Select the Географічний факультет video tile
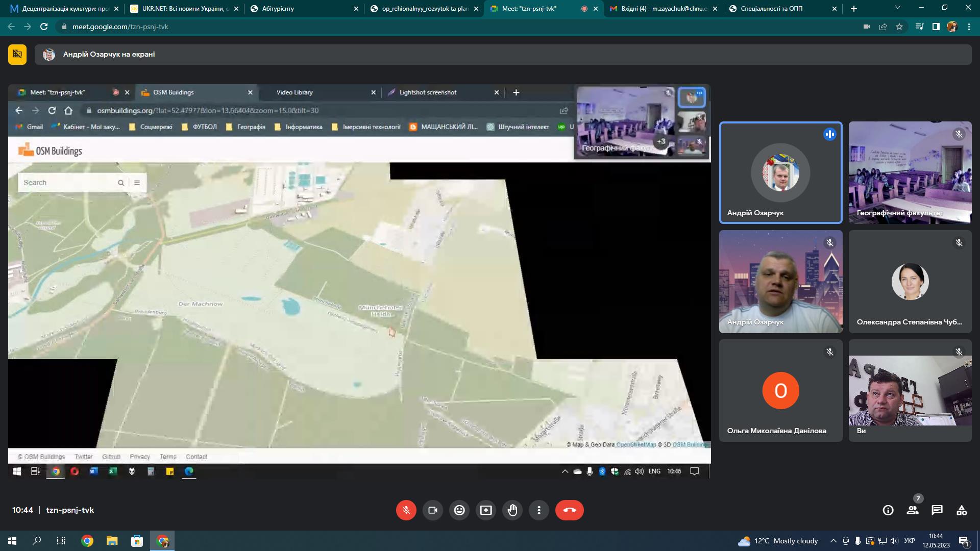 pyautogui.click(x=910, y=172)
